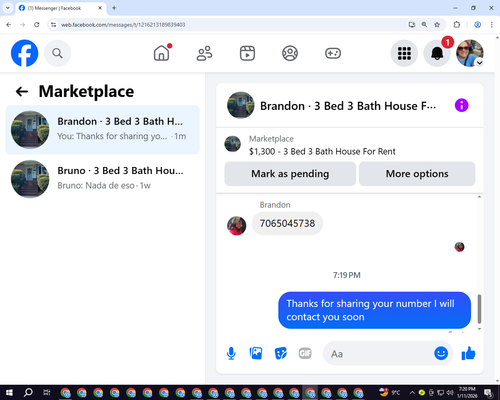500x400 pixels.
Task: Open a new browser tab
Action: pyautogui.click(x=114, y=8)
